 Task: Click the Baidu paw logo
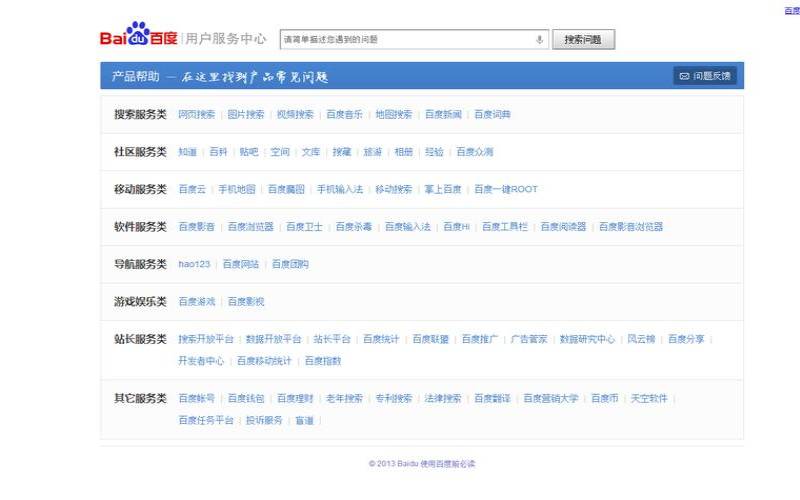point(138,33)
